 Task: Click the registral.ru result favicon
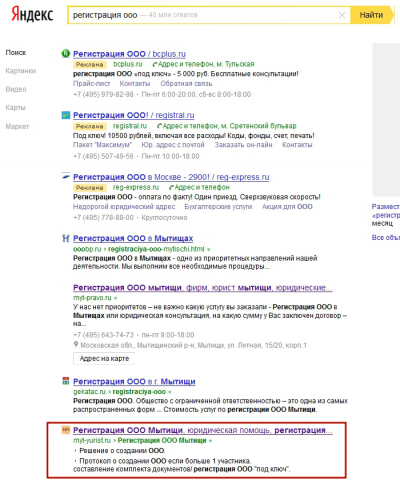point(66,115)
